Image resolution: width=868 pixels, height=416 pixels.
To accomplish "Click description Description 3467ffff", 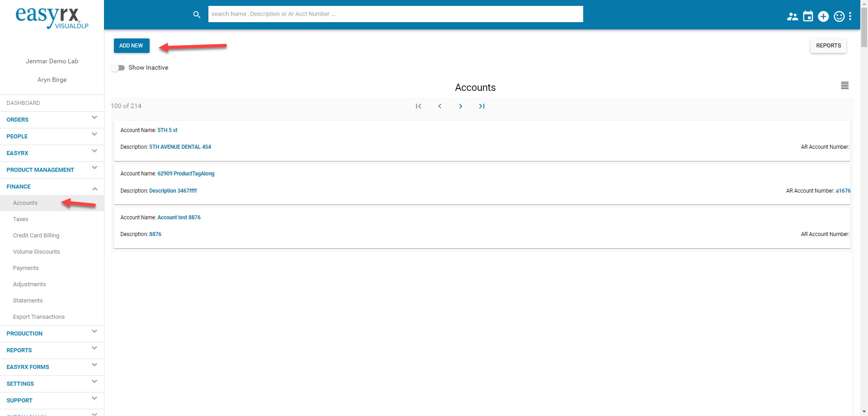I will click(x=173, y=191).
